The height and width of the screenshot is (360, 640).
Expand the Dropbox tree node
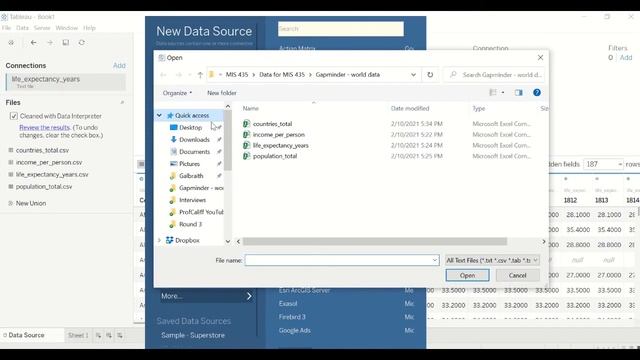pos(159,240)
